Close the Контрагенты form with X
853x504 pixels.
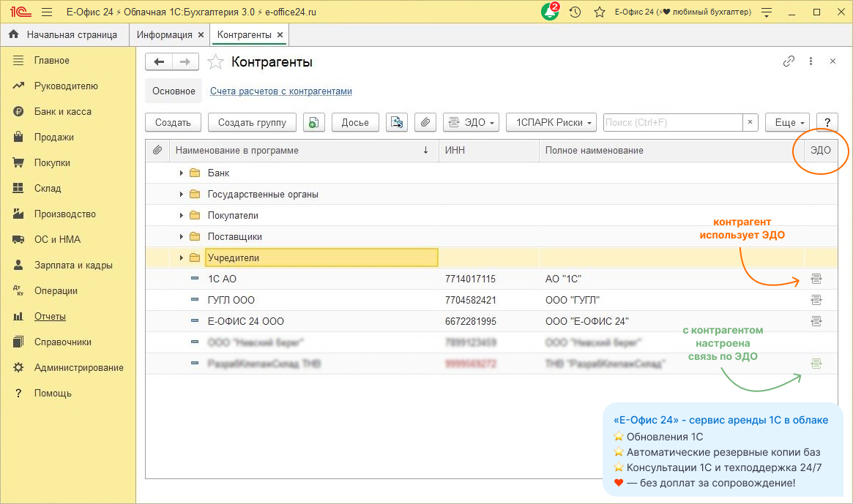point(833,61)
